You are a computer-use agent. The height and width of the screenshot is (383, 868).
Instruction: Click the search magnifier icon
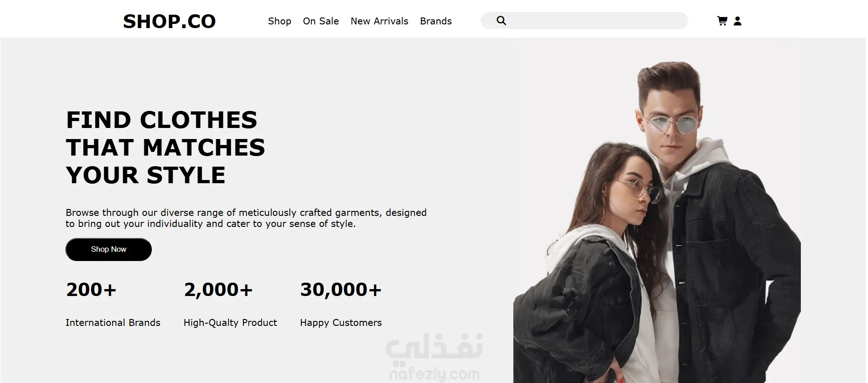pyautogui.click(x=501, y=21)
